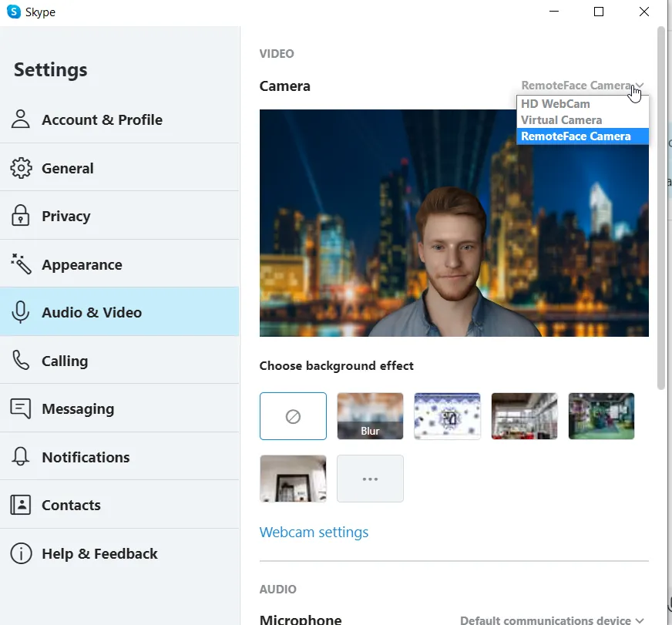Click the Appearance magic wand icon
This screenshot has width=672, height=625.
click(x=21, y=264)
